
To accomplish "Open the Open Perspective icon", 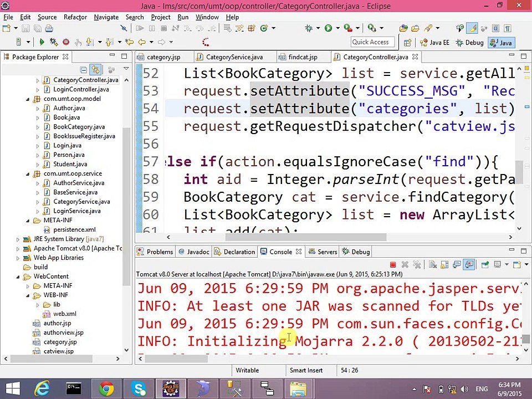I will pos(408,42).
